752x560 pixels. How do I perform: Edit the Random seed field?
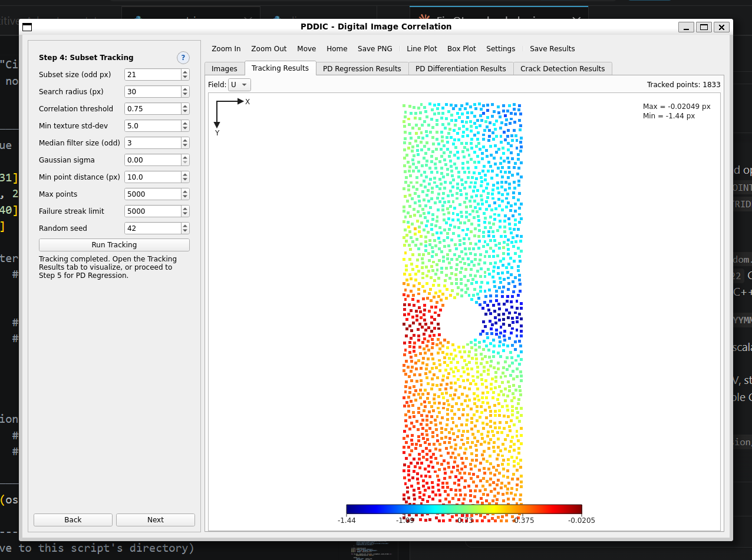153,228
